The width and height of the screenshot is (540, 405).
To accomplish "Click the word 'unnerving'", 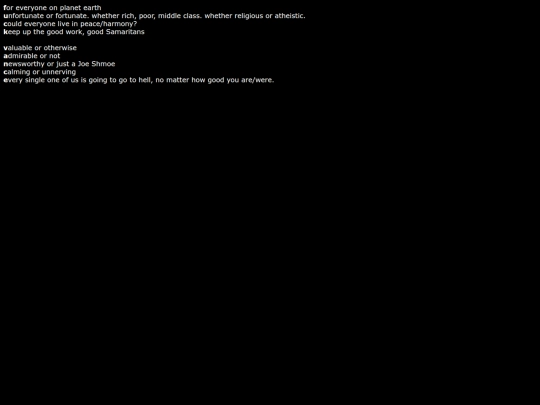I will tap(59, 72).
